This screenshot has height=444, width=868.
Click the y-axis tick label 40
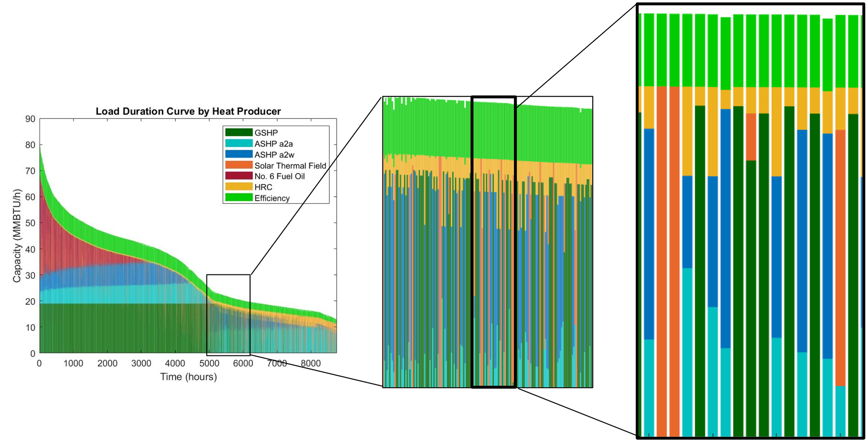(x=30, y=249)
